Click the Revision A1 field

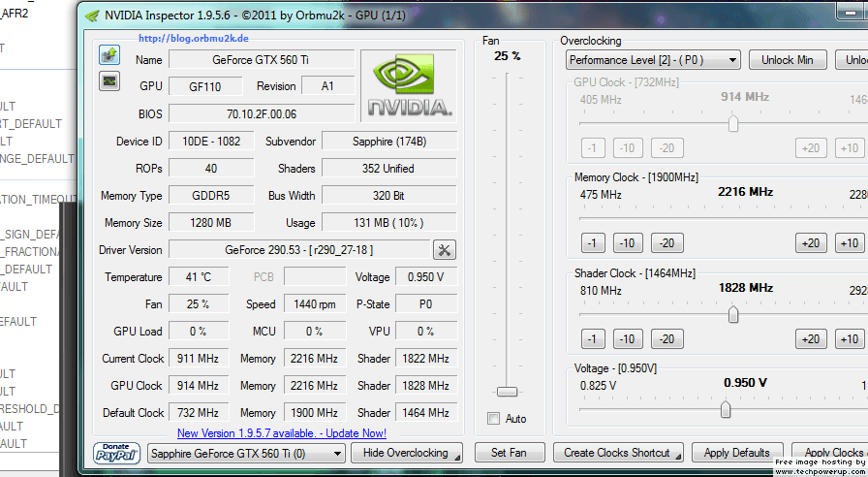point(327,86)
